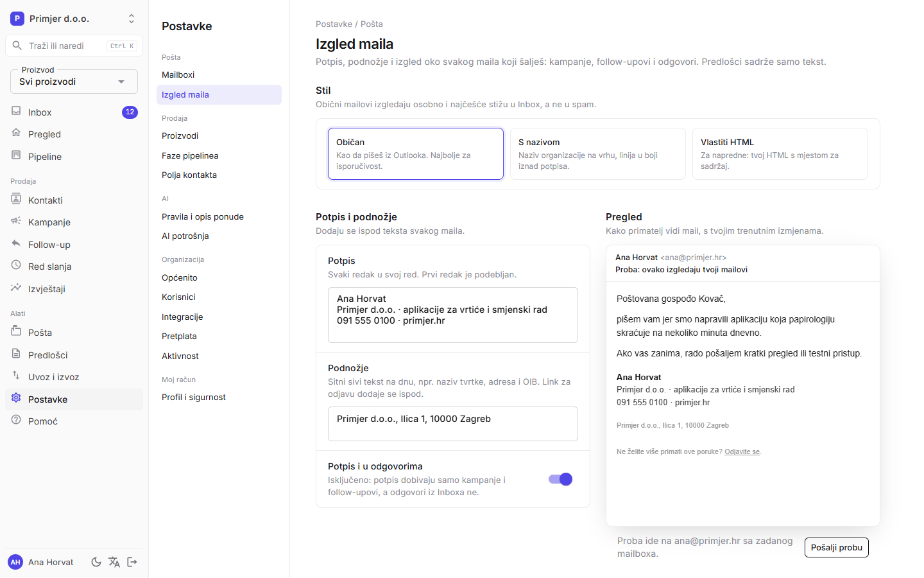This screenshot has height=578, width=924.
Task: Click the Kontakti icon
Action: (x=16, y=199)
